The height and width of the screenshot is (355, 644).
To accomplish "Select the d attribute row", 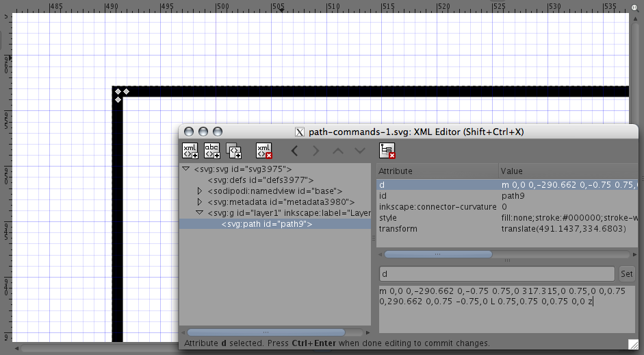I will point(507,185).
